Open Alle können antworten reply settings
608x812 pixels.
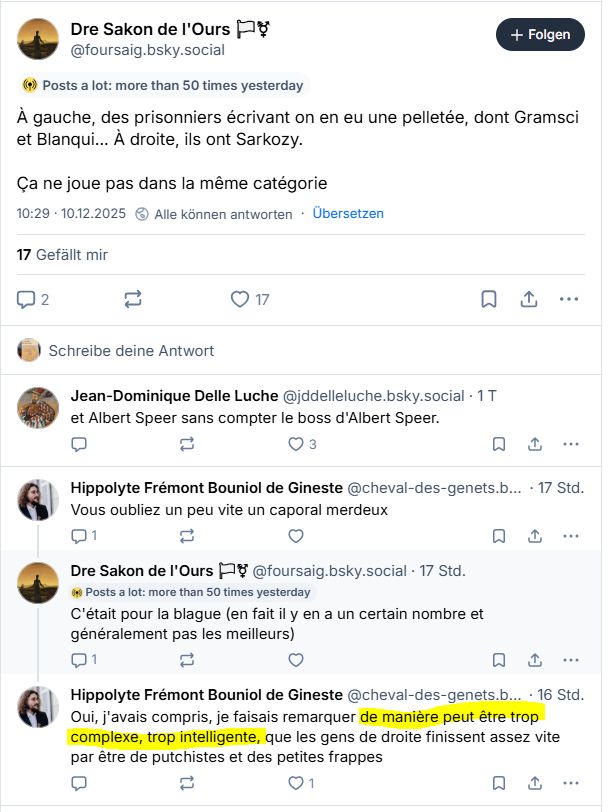[x=214, y=214]
